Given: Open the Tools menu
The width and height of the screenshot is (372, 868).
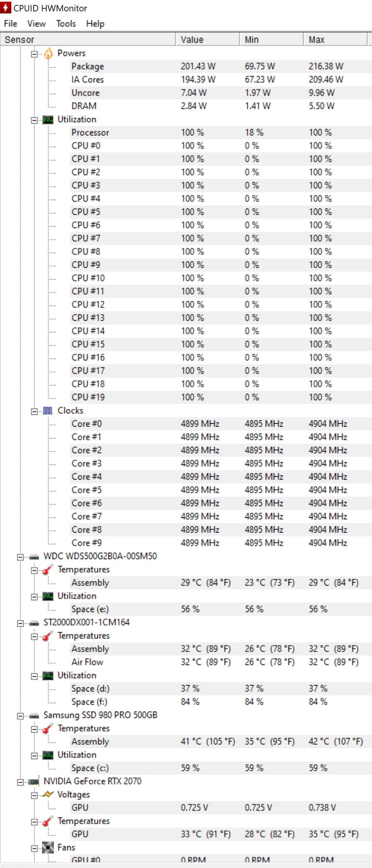Looking at the screenshot, I should click(x=66, y=24).
